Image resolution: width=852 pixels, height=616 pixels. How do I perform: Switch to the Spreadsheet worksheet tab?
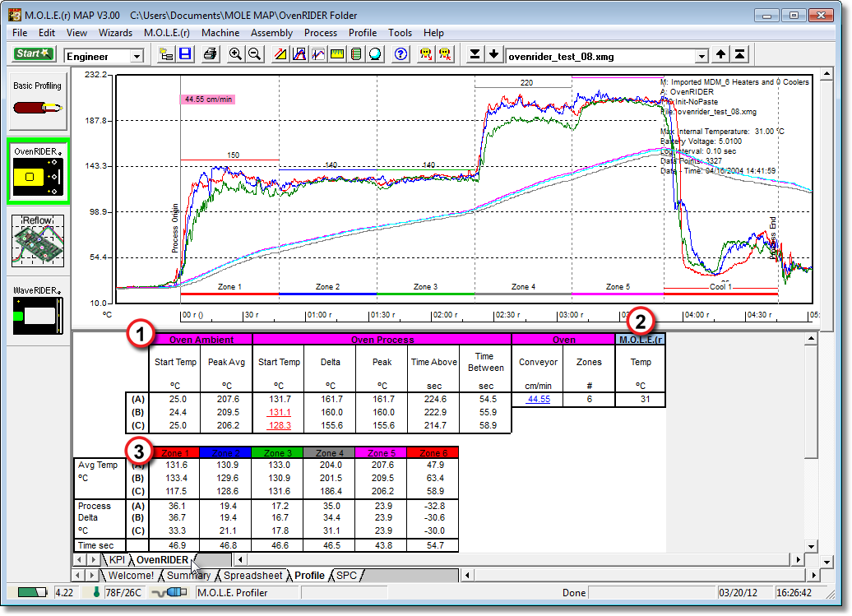(x=252, y=575)
